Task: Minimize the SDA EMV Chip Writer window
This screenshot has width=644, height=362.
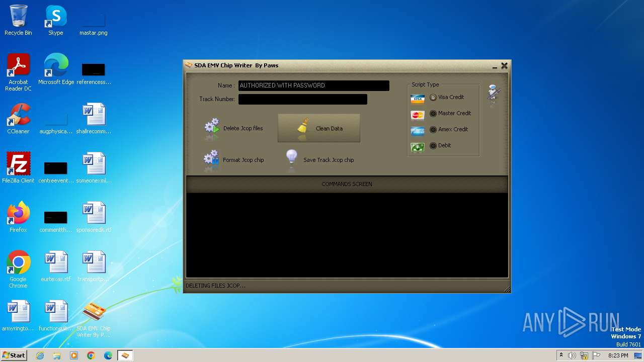Action: coord(495,66)
